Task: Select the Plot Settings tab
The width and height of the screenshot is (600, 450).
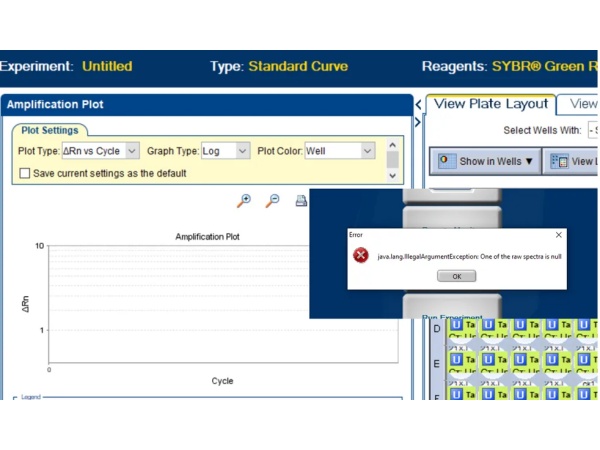Action: pyautogui.click(x=50, y=130)
